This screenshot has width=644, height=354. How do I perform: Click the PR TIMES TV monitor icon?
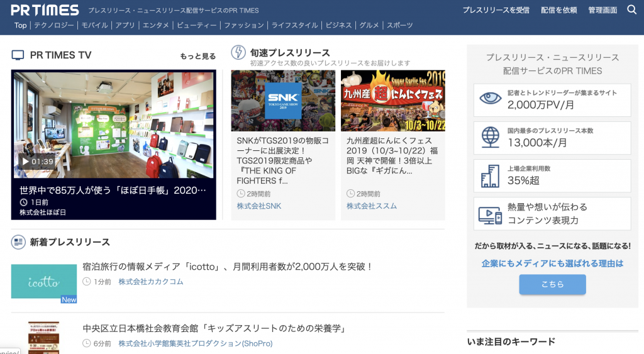pyautogui.click(x=18, y=55)
